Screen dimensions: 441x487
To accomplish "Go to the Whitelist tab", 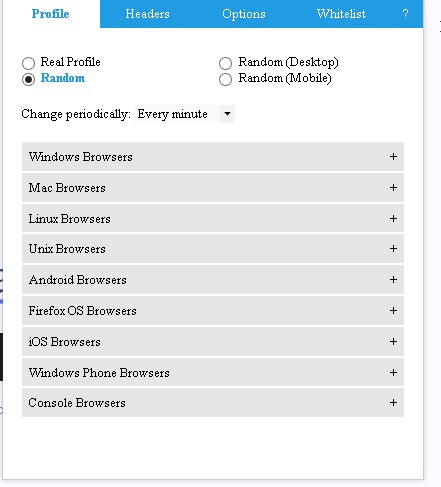I will 341,14.
